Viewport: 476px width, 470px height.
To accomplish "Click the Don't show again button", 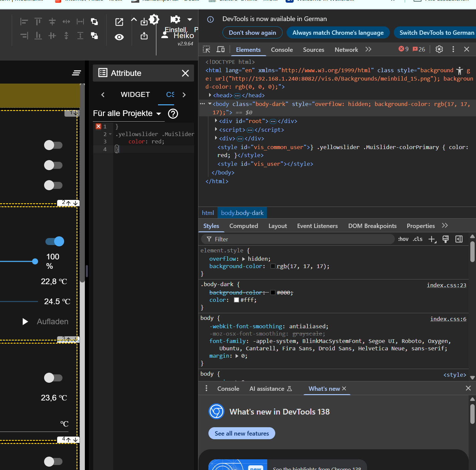I will point(253,32).
